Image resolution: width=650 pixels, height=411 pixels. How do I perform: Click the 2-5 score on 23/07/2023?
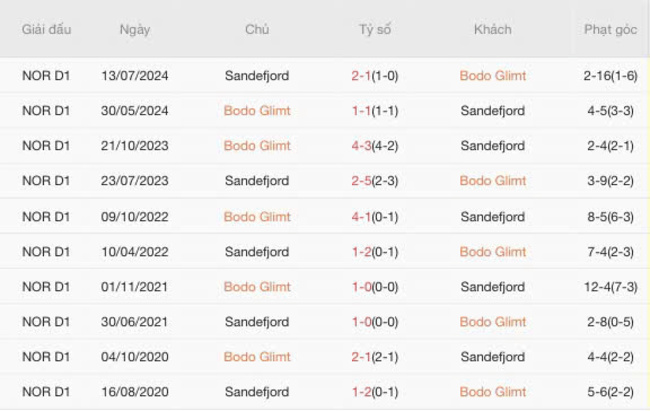point(361,181)
